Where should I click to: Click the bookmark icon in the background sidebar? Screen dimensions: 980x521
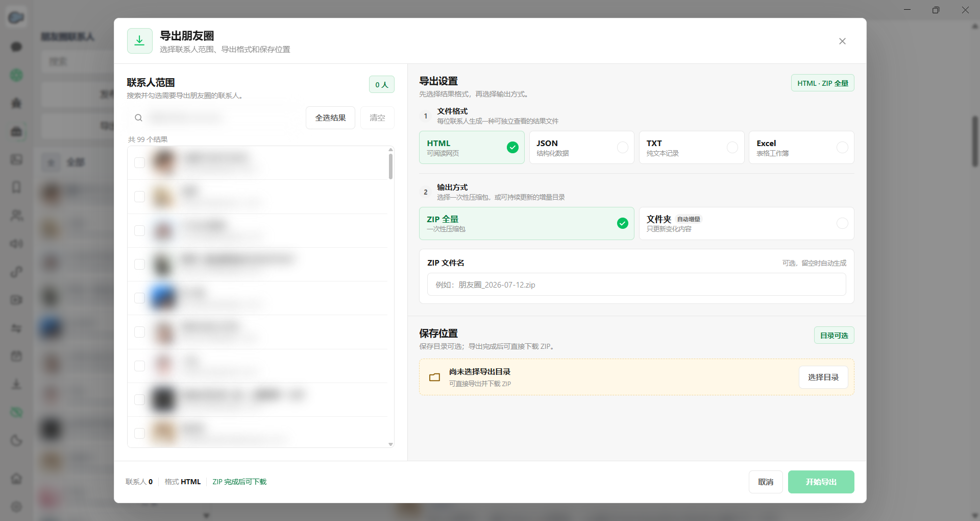(x=16, y=187)
